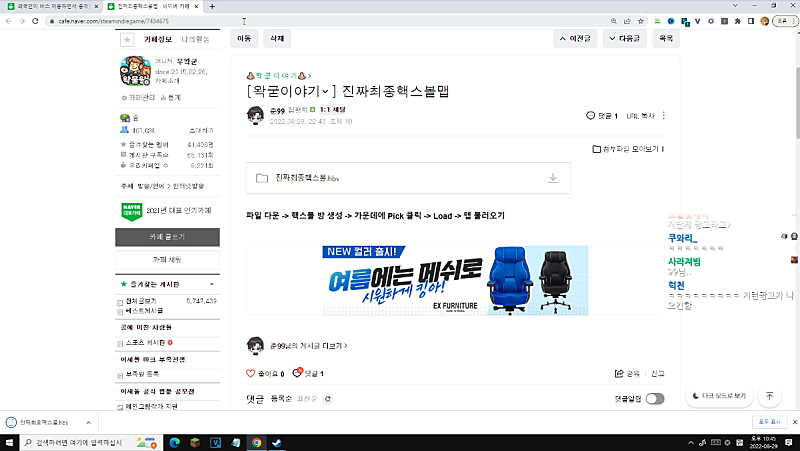The image size is (800, 451).
Task: Click the favorite star icon beside 카페정보
Action: click(126, 40)
